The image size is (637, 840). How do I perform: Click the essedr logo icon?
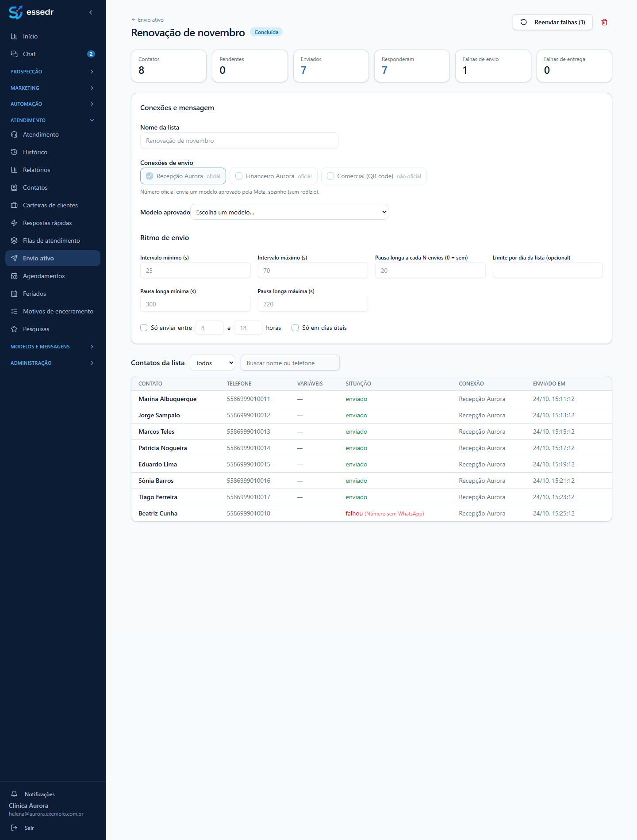click(x=15, y=12)
